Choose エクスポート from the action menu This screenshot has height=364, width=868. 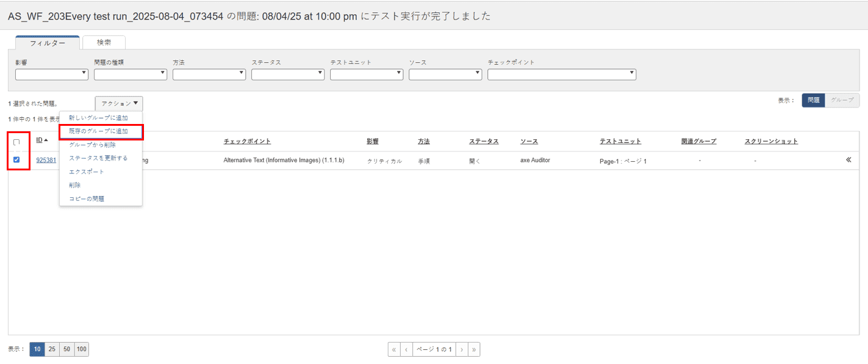coord(87,172)
